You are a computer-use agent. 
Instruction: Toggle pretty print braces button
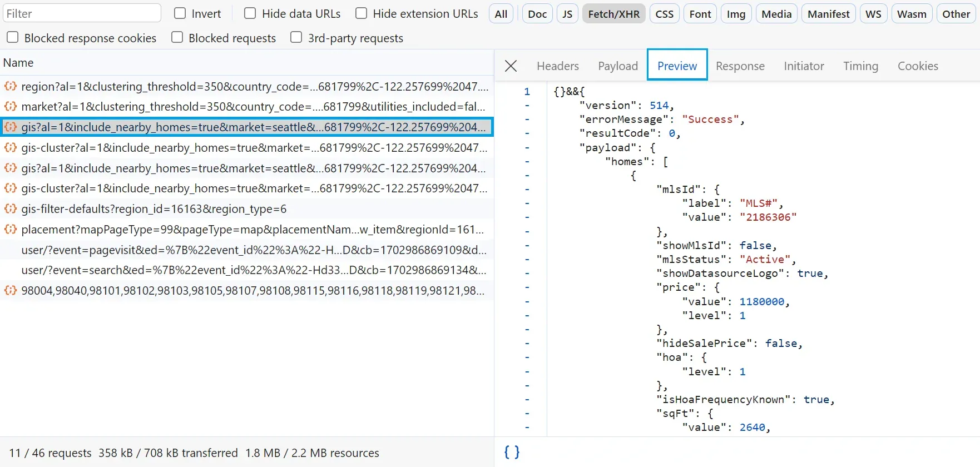512,452
